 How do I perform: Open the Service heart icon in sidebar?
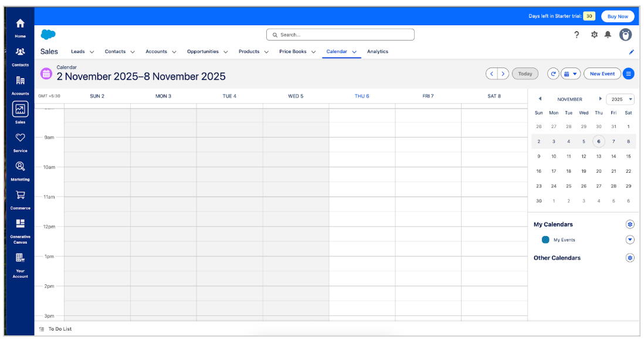[x=20, y=137]
